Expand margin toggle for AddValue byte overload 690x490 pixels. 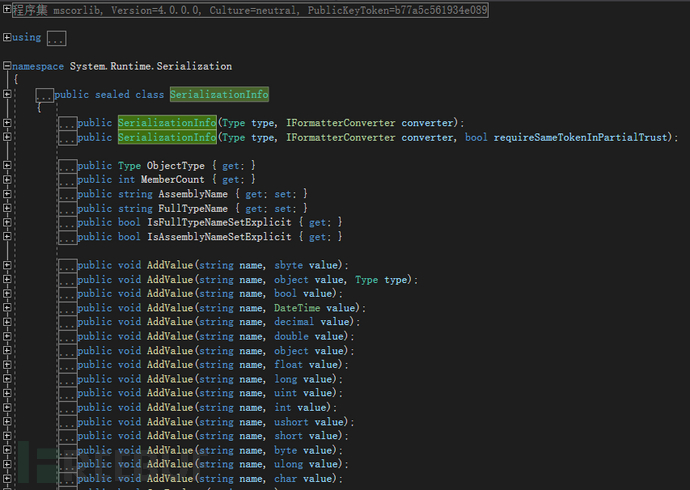pos(7,450)
